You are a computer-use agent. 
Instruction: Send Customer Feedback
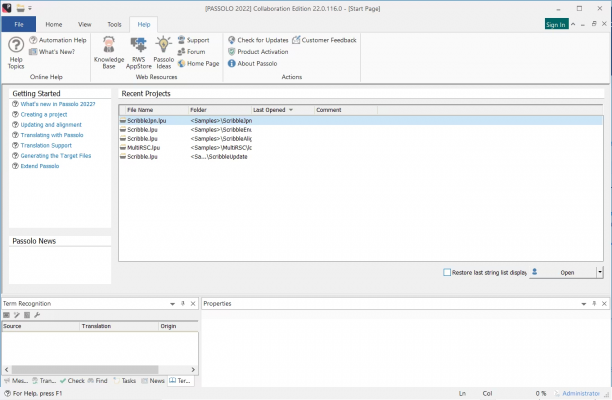(x=324, y=40)
